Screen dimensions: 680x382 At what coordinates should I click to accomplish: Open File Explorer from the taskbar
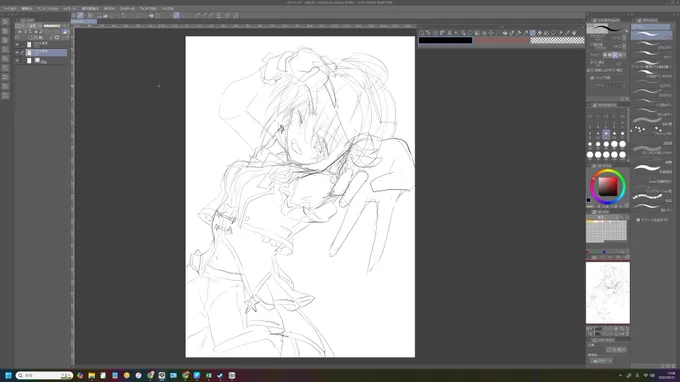tap(92, 375)
